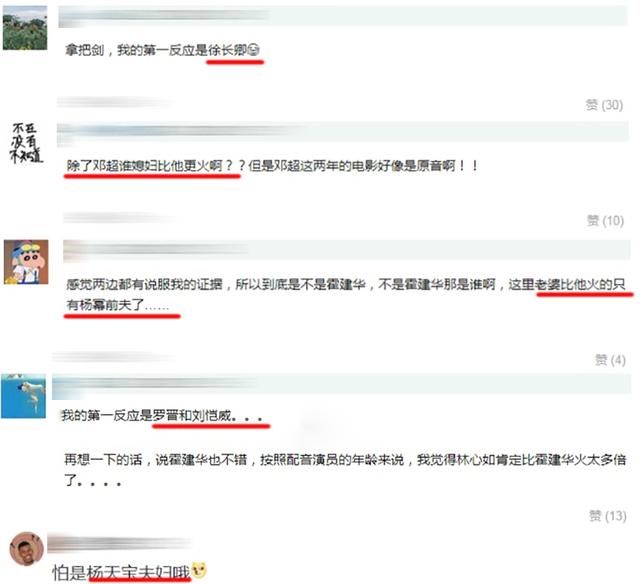Click blurred username above 怕是杨天宝夫妇哦 comment
Screen dimensions: 640x584
pyautogui.click(x=119, y=543)
